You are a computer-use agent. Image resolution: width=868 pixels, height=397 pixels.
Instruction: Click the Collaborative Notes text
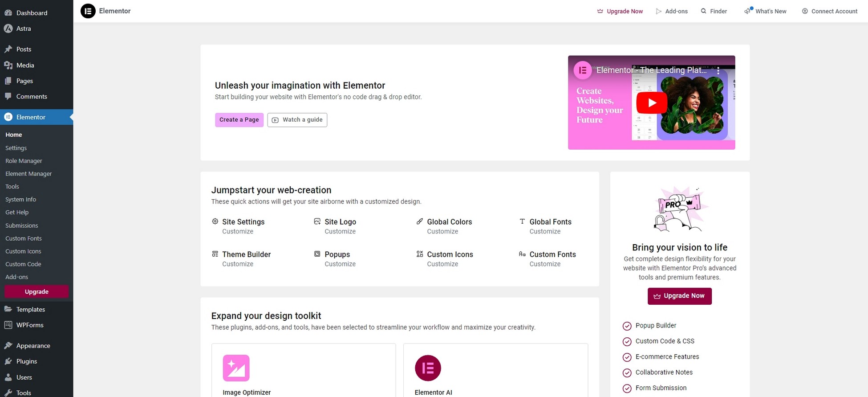pos(664,372)
